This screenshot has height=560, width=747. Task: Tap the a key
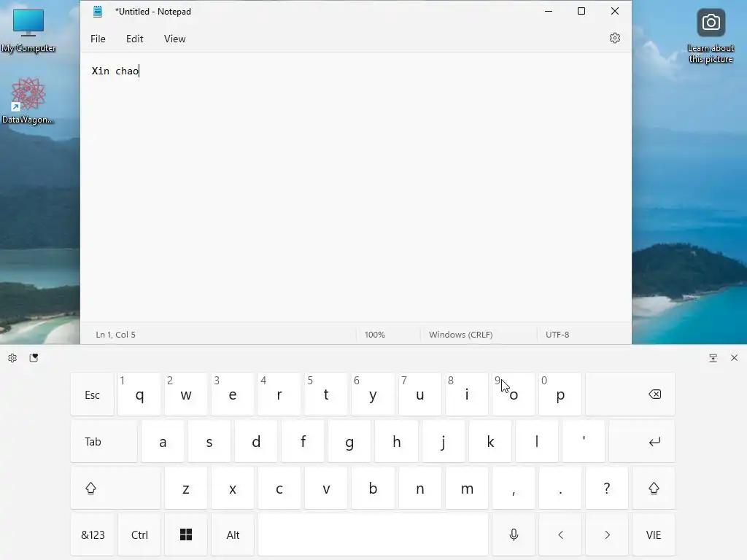coord(163,441)
